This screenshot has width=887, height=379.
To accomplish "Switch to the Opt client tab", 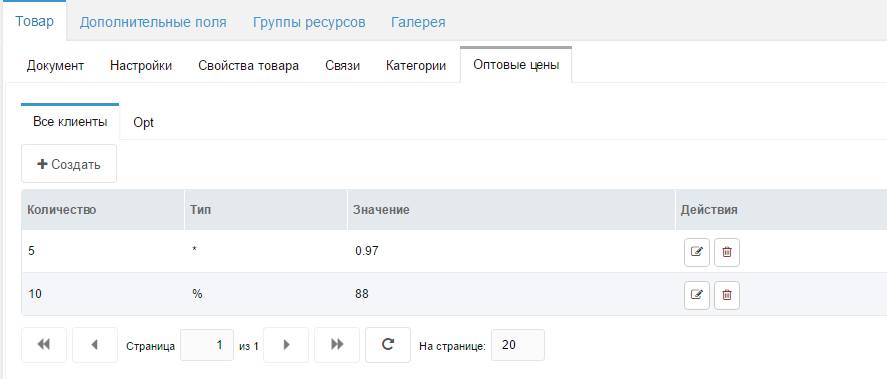I will [x=144, y=123].
